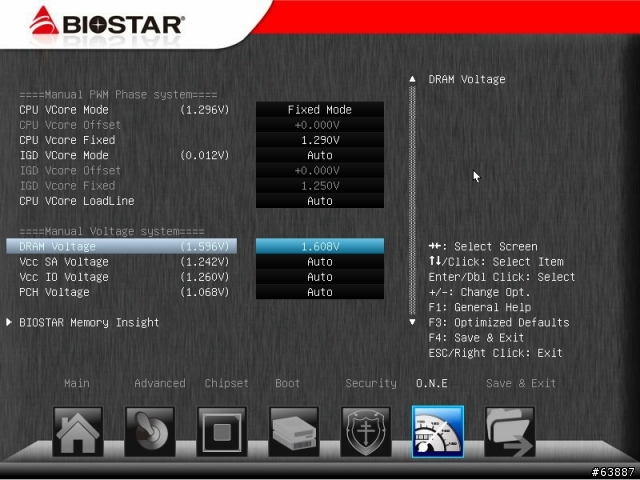Image resolution: width=640 pixels, height=480 pixels.
Task: Click the DRAM Voltage help title
Action: pyautogui.click(x=467, y=79)
